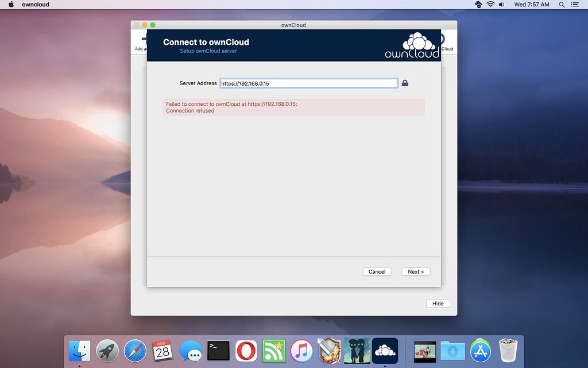Open the Trash in the Dock
This screenshot has width=588, height=368.
point(508,350)
